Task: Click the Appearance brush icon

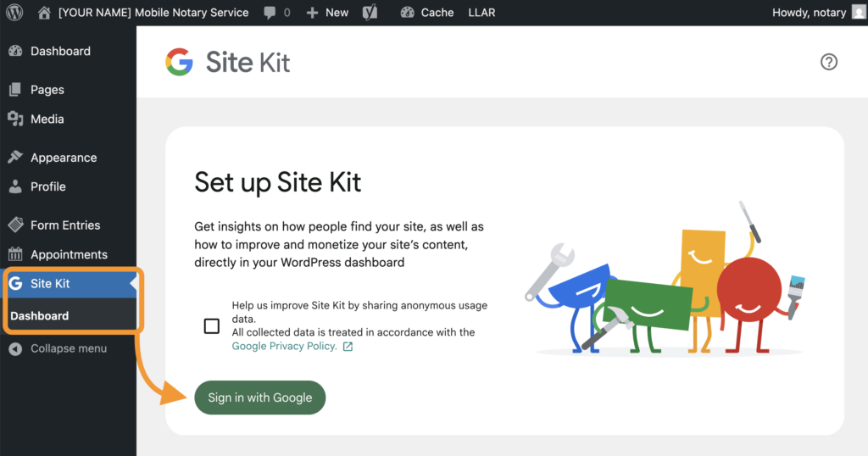Action: click(x=15, y=157)
